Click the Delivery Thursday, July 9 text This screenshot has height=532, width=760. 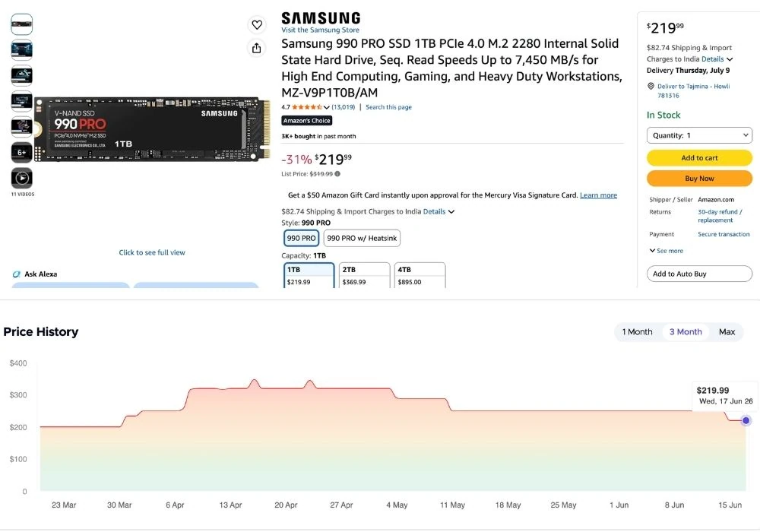[x=689, y=70]
